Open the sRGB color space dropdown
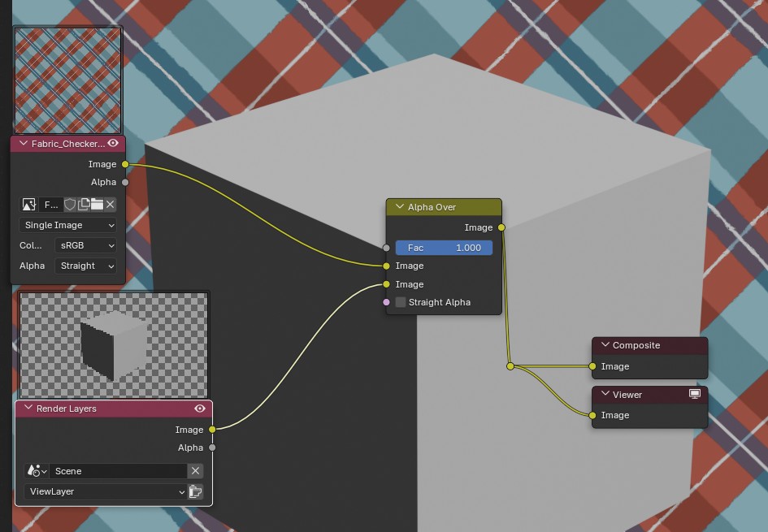768x532 pixels. (85, 245)
